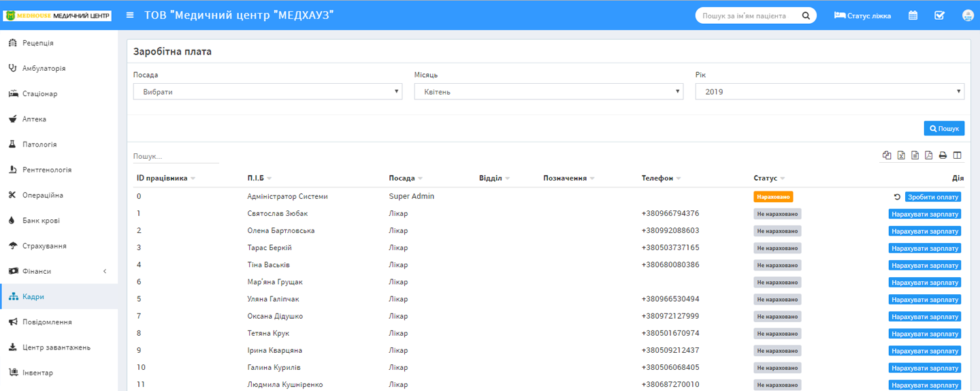Click Нарахувати зарплату for Галина Курилів
This screenshot has height=391, width=980.
click(925, 367)
